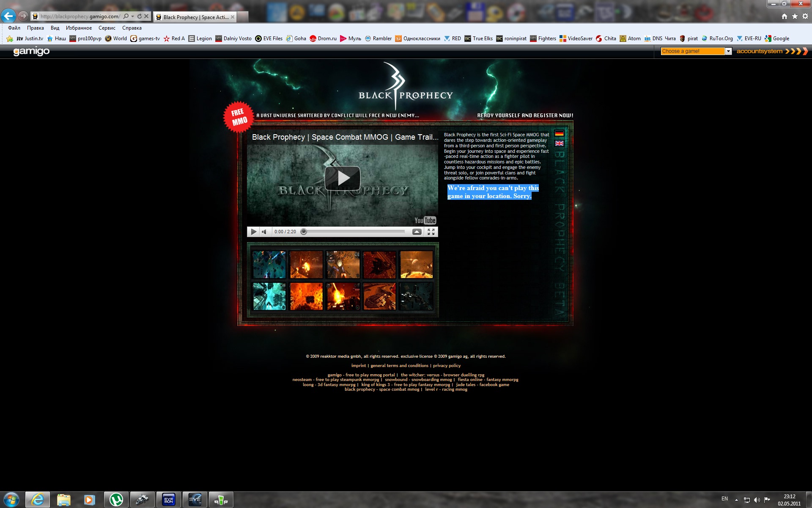Image resolution: width=812 pixels, height=508 pixels.
Task: Open Одноклассники bookmark
Action: coord(417,39)
